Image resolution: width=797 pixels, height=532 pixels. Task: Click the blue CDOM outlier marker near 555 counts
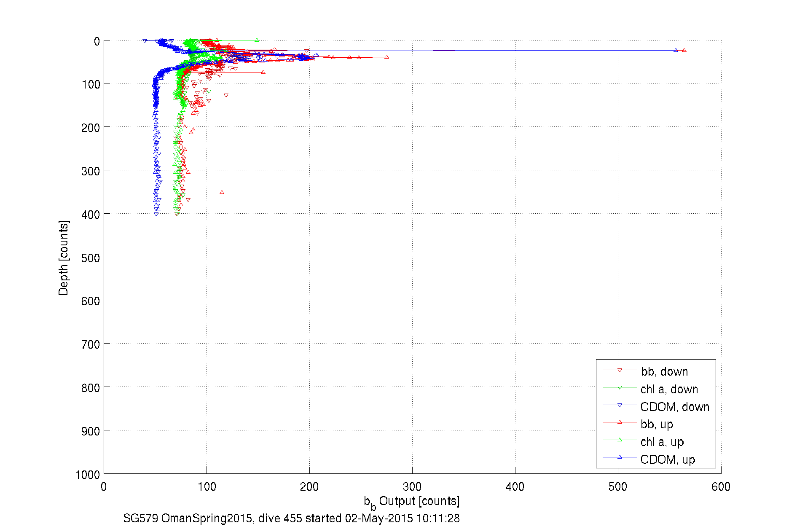pos(676,50)
